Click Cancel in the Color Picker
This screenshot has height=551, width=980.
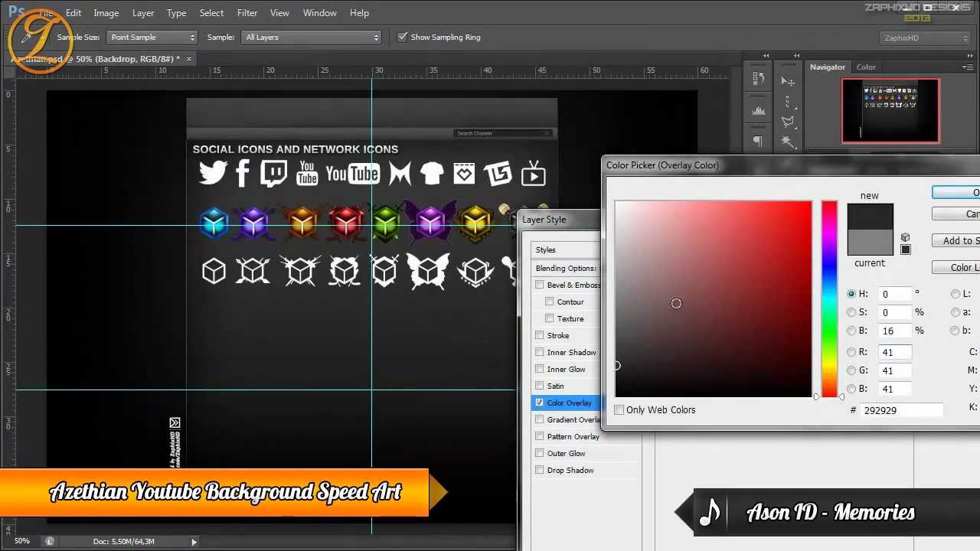coord(956,214)
